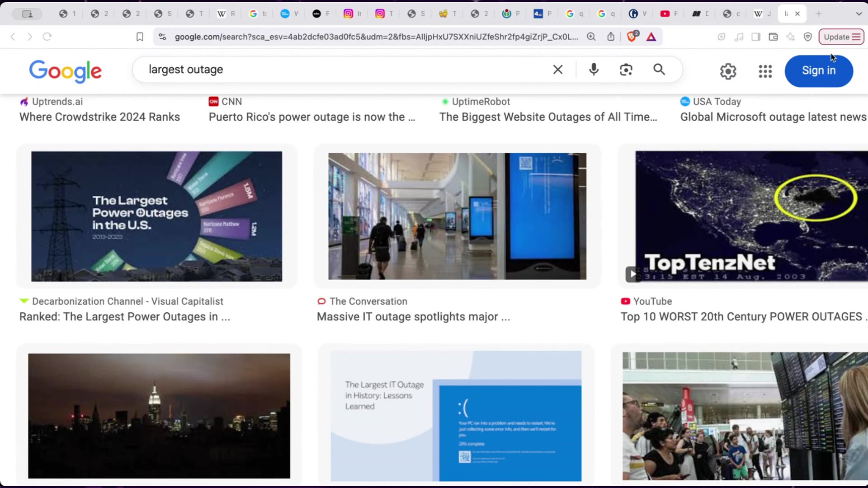Screen dimensions: 868x488
Task: Open 'The Biggest Website Outages of All Time' link
Action: tap(548, 117)
